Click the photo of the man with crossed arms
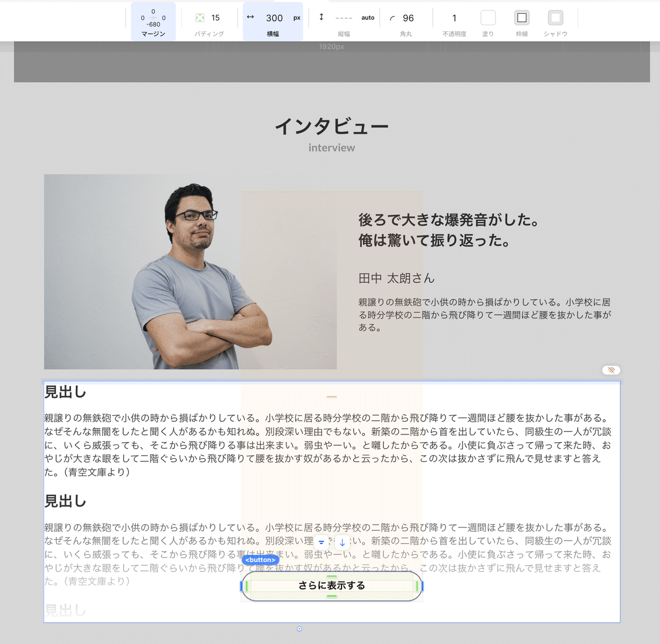The height and width of the screenshot is (644, 660). coord(190,272)
